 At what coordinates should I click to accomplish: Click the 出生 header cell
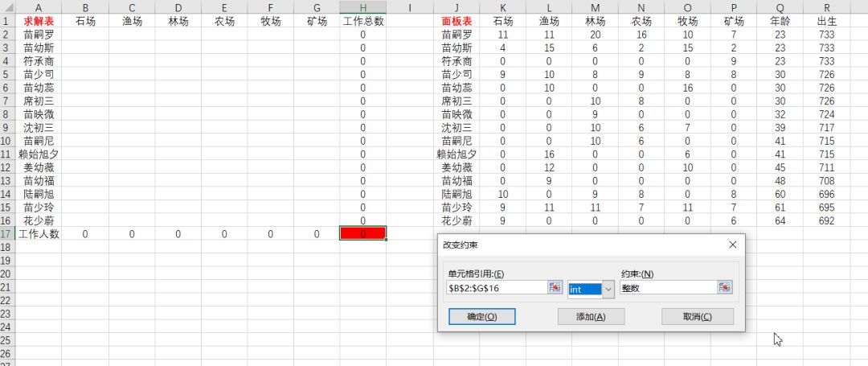point(826,21)
